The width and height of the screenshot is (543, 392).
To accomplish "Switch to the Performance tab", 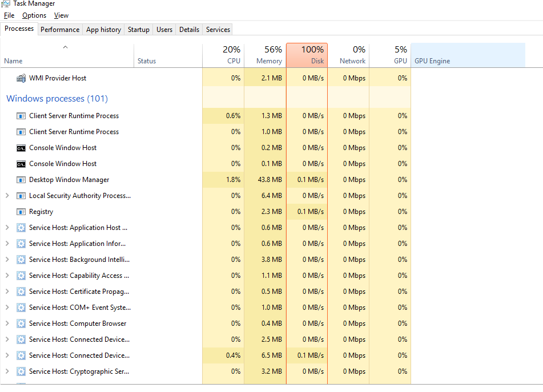I will click(60, 30).
